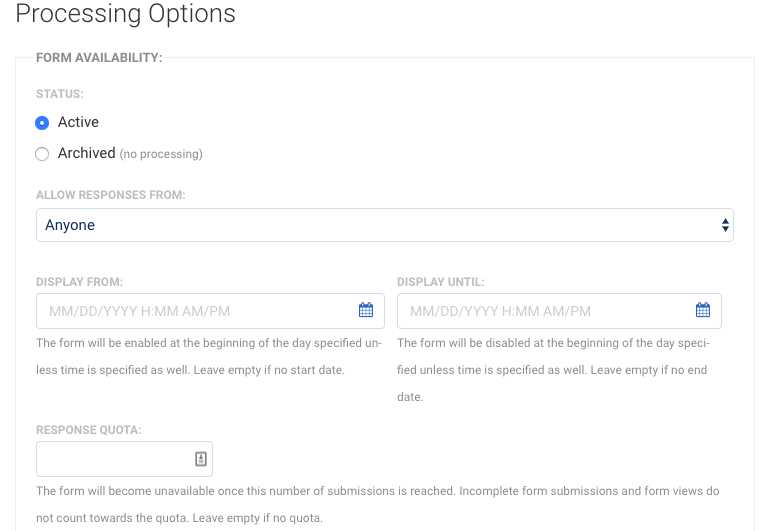Open the Display From calendar picker icon
770x531 pixels.
[366, 310]
